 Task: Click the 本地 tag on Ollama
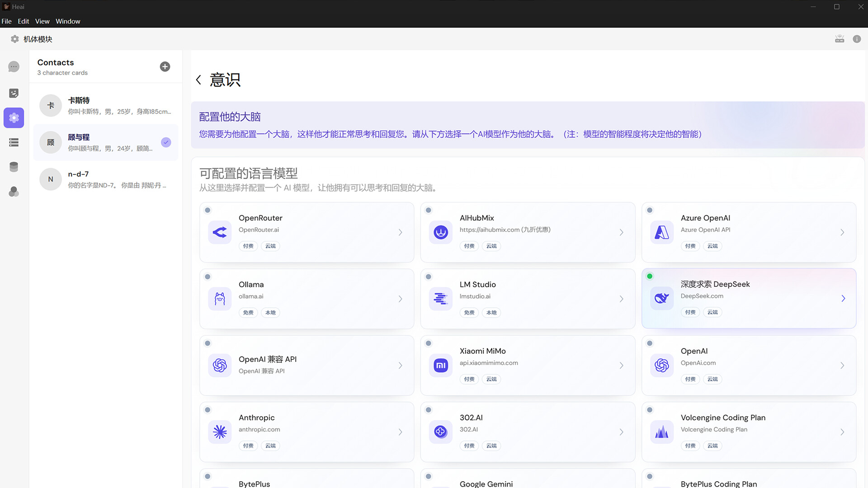coord(270,313)
